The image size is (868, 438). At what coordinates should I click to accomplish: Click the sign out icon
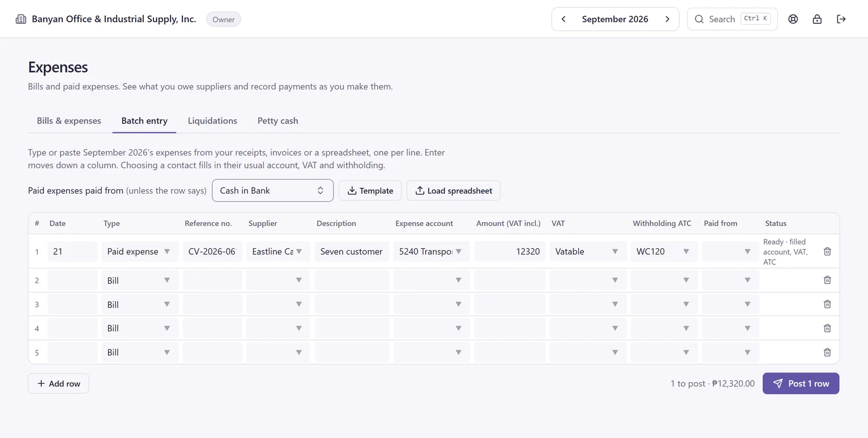(x=841, y=19)
